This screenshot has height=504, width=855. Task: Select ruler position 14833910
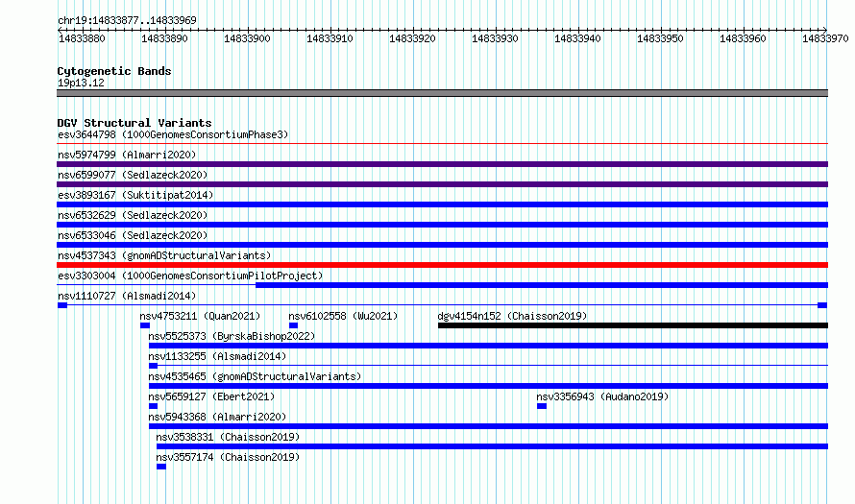point(330,38)
